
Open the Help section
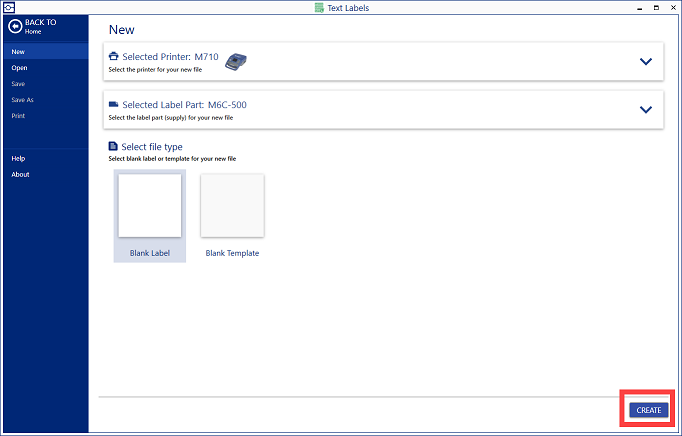[18, 158]
